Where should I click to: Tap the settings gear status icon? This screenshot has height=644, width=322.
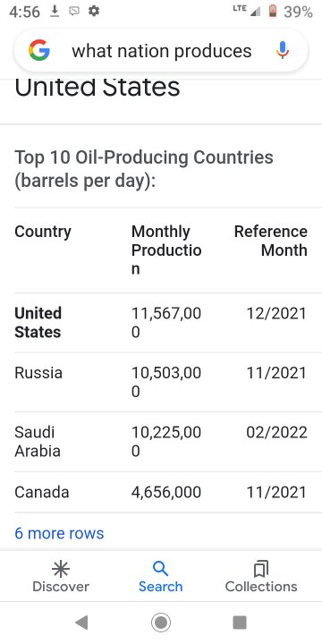coord(94,11)
